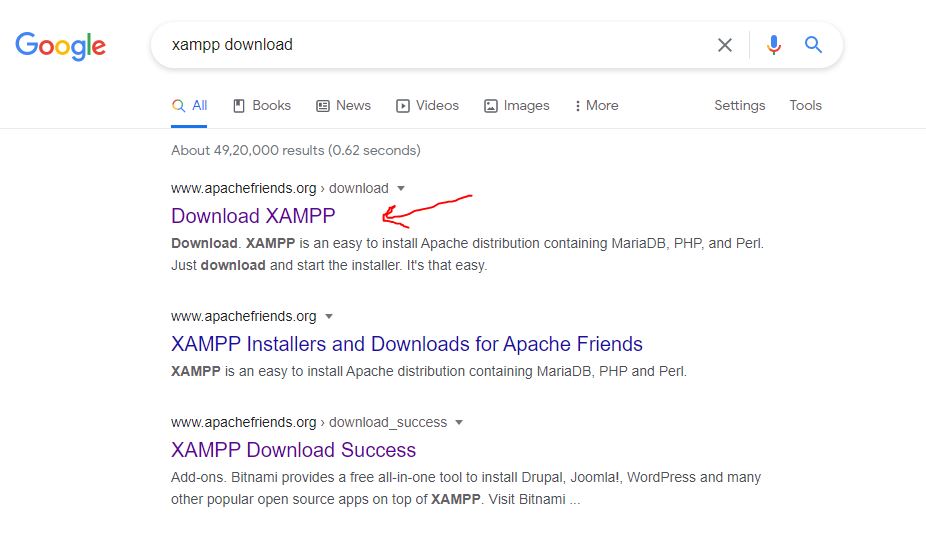Screen dimensions: 926x543
Task: Open dropdown arrow beside apachefriends.org › download
Action: click(401, 188)
